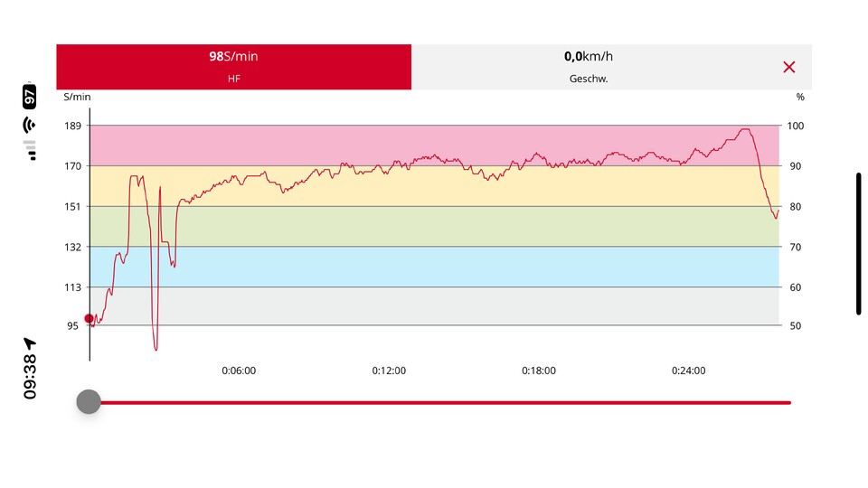Screen dimensions: 868x488
Task: Click the gray slider handle
Action: click(x=89, y=402)
